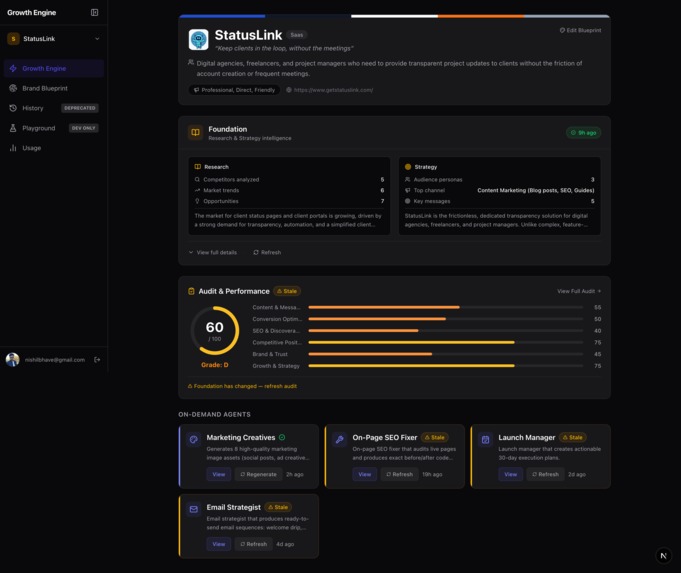The width and height of the screenshot is (681, 573).
Task: Click the Competitors analyzed search icon
Action: [197, 179]
